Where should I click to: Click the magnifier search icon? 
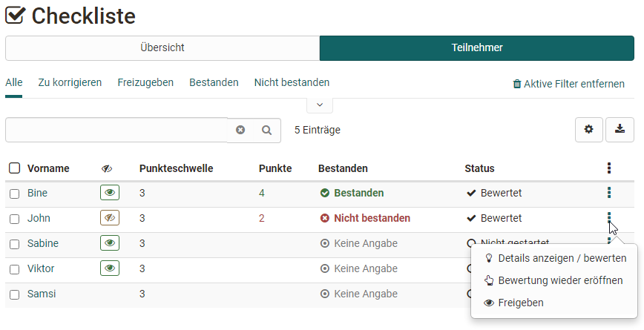pyautogui.click(x=267, y=130)
